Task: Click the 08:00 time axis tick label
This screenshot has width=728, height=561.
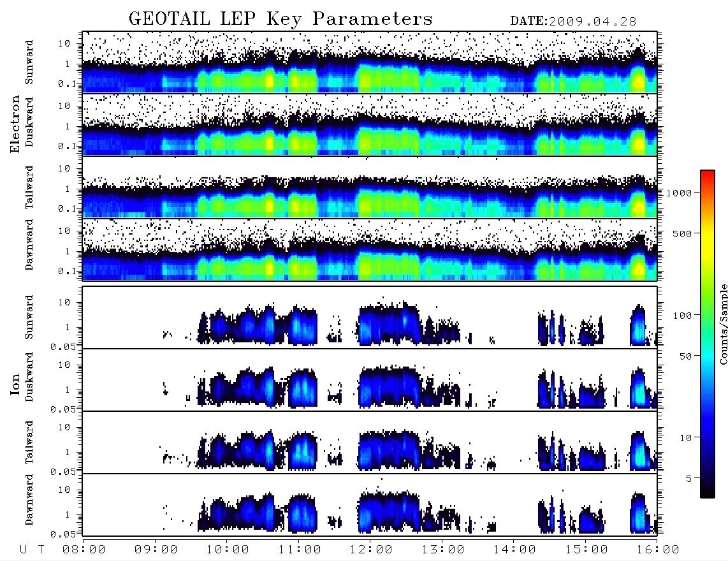Action: [84, 550]
